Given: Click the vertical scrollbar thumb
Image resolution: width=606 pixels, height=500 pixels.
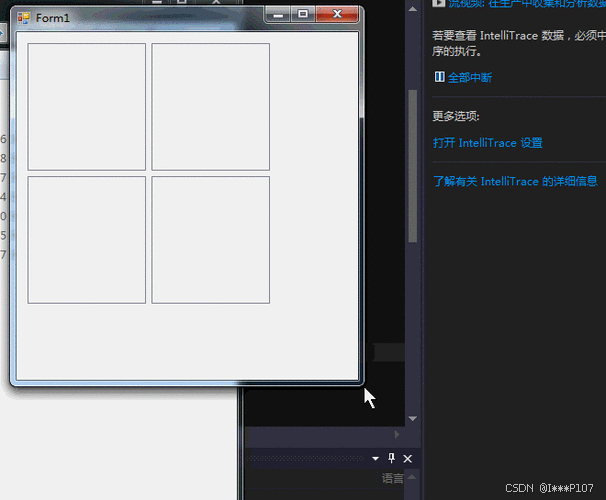Looking at the screenshot, I should pos(413,166).
